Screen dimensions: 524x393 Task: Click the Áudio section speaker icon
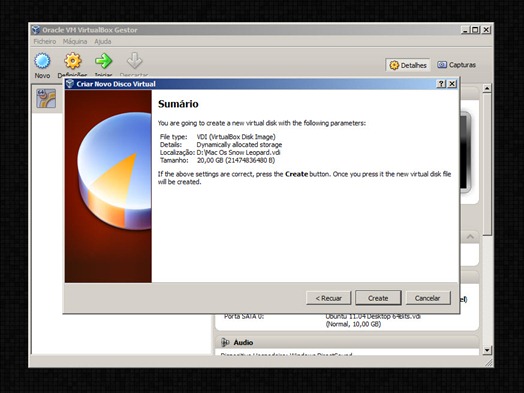(225, 342)
